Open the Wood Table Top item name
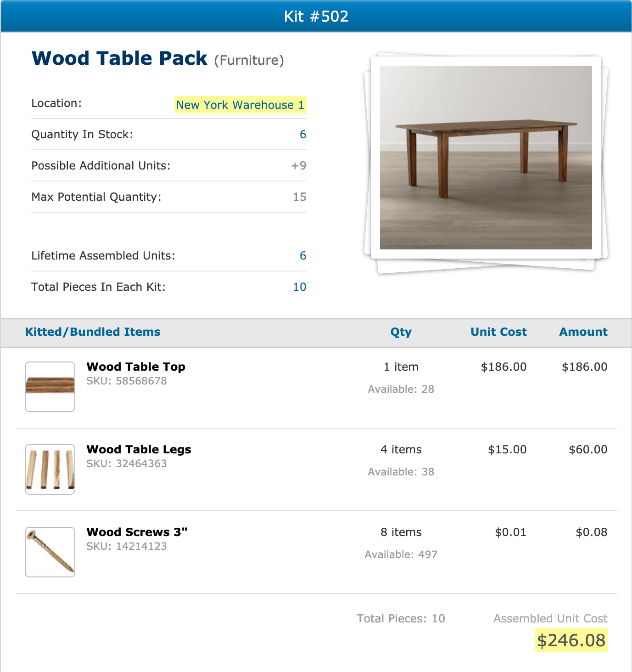 point(136,367)
